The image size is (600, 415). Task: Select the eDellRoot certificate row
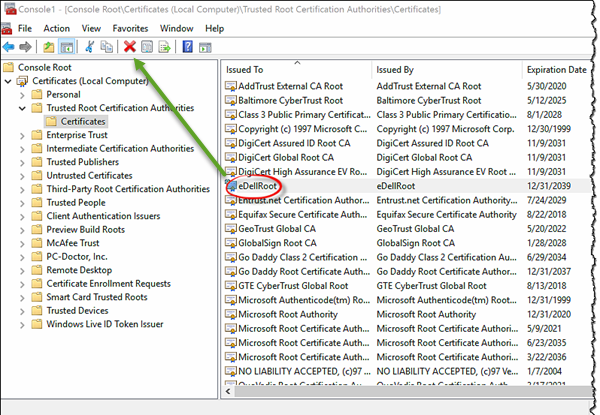[x=408, y=186]
